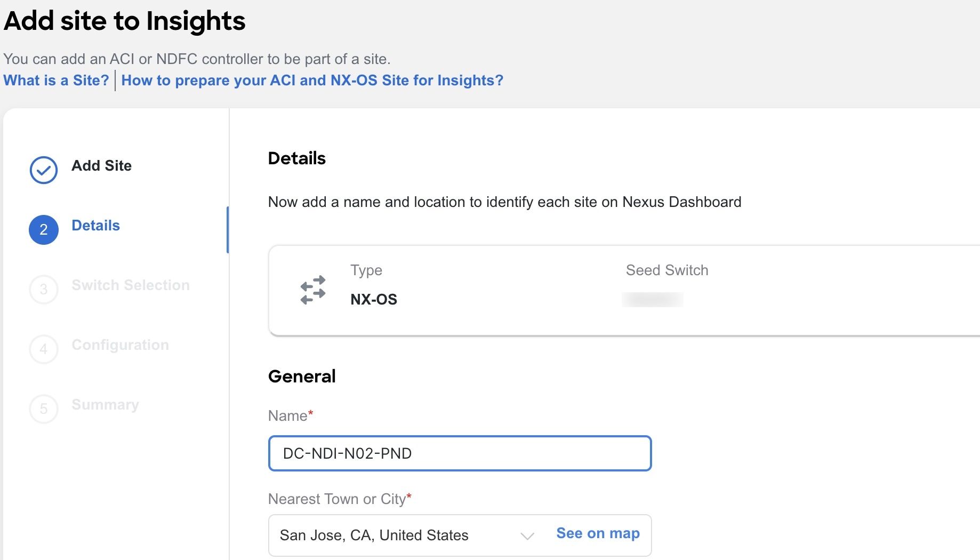This screenshot has height=560, width=980.
Task: Click the Name field label
Action: coord(291,416)
